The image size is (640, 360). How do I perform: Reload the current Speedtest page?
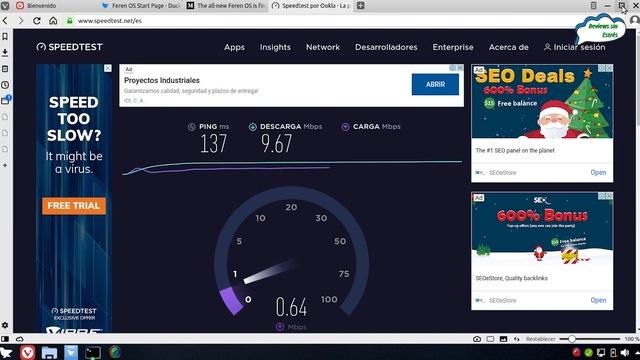pos(37,20)
